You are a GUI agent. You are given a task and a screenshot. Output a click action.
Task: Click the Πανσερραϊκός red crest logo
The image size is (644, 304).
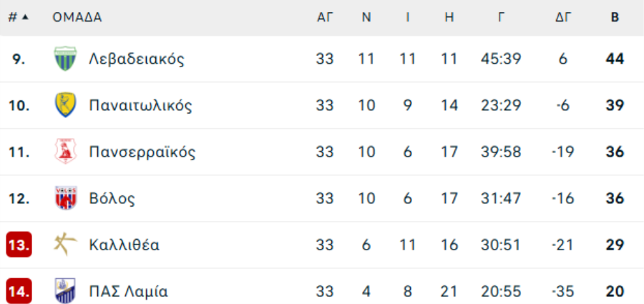pos(65,152)
